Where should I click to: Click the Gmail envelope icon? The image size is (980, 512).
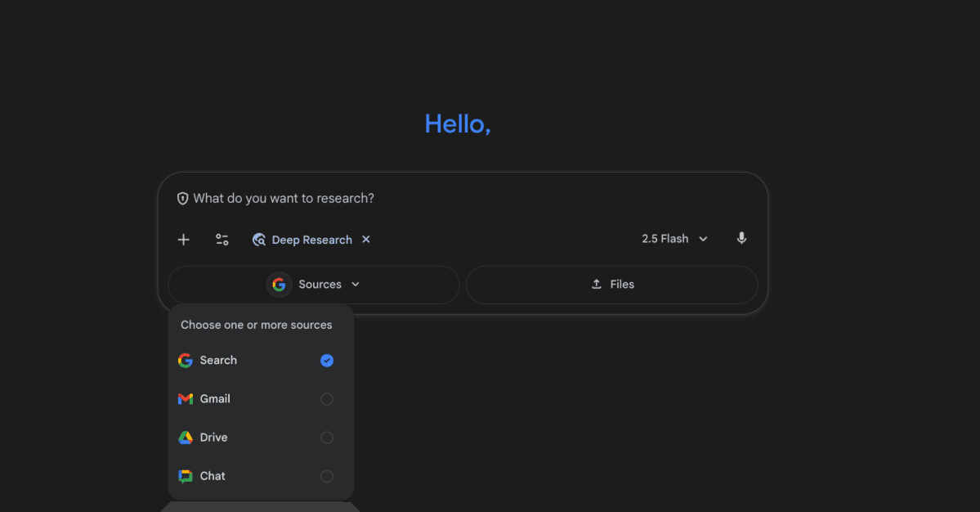tap(186, 399)
